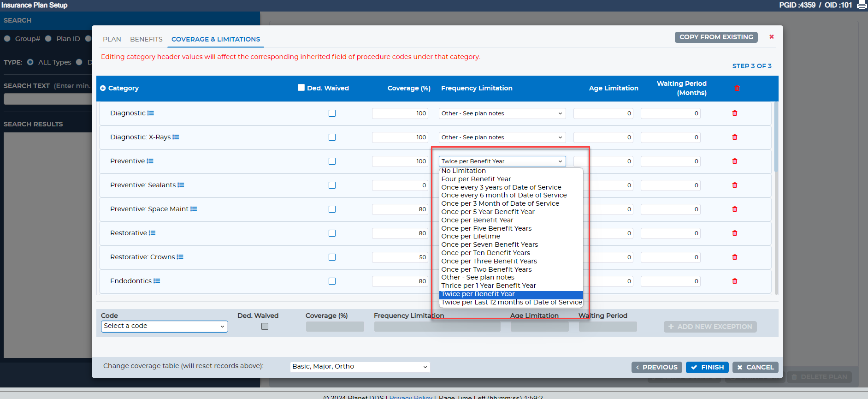The height and width of the screenshot is (399, 868).
Task: Choose Once per Two Benefit Years option
Action: (511, 269)
